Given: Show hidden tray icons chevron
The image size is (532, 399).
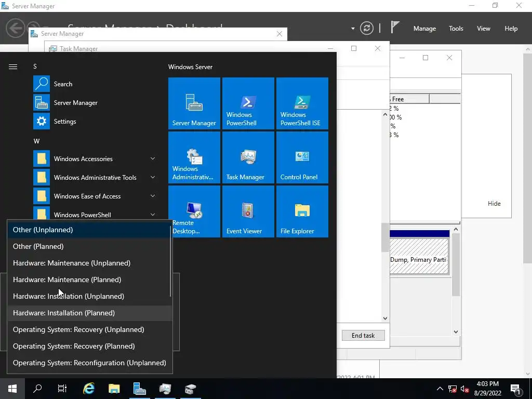Looking at the screenshot, I should [x=440, y=389].
